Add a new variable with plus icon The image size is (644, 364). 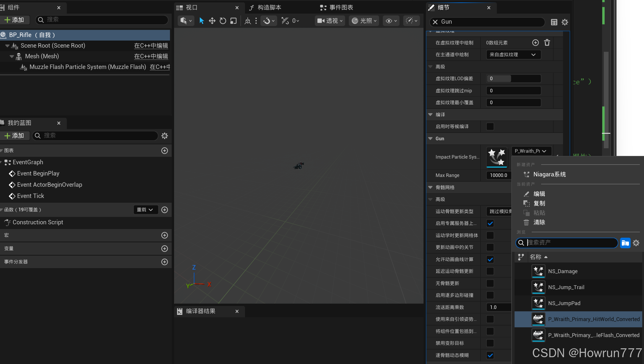165,249
